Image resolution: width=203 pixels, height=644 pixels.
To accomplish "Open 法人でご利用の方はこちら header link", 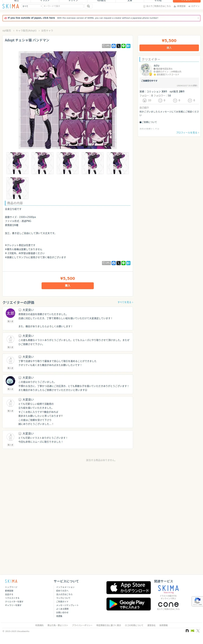I will pos(157,6).
